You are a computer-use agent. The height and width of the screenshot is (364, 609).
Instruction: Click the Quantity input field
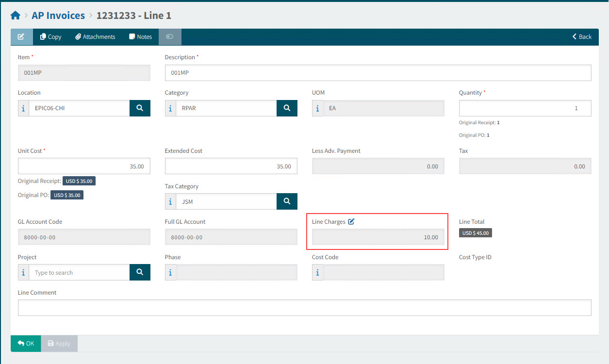pyautogui.click(x=525, y=108)
